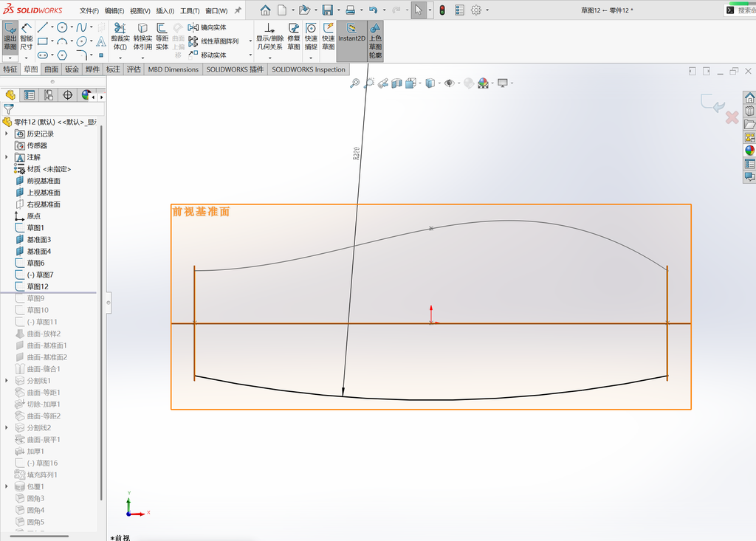This screenshot has width=756, height=541.
Task: Click the 等距实体 offset entities tool
Action: coord(162,37)
